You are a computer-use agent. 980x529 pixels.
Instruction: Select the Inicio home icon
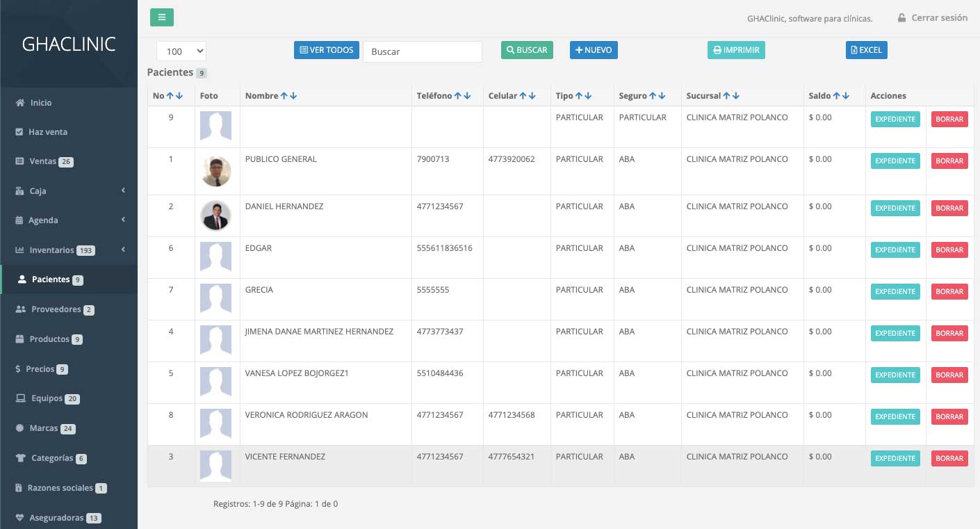21,102
